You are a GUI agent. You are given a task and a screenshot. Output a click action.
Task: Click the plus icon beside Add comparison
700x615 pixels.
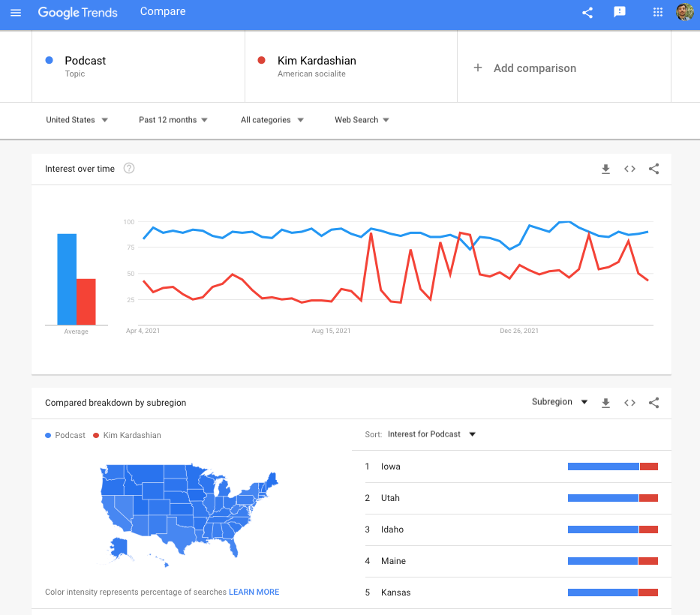click(x=478, y=67)
